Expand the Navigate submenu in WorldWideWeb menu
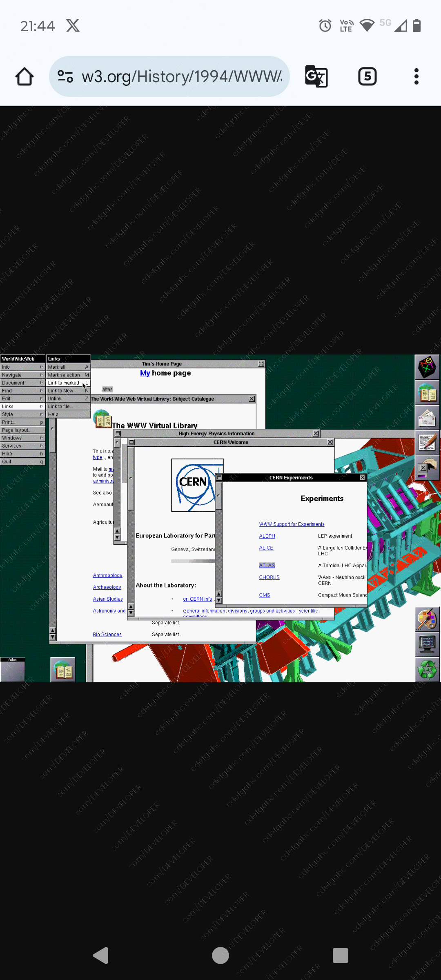Image resolution: width=441 pixels, height=980 pixels. click(x=22, y=375)
